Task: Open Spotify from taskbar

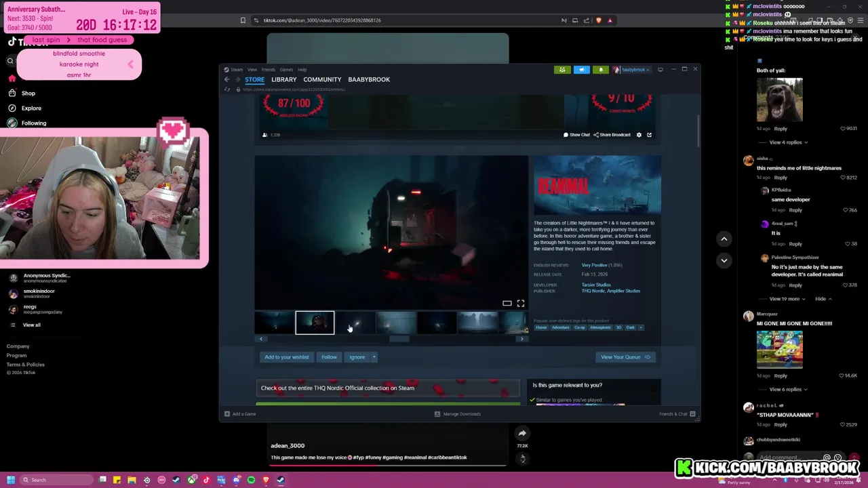Action: (x=251, y=480)
